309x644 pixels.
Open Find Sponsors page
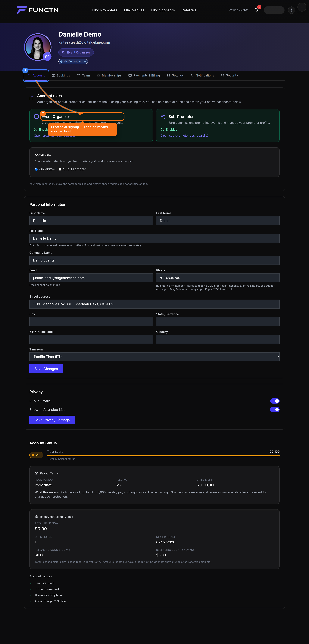163,10
